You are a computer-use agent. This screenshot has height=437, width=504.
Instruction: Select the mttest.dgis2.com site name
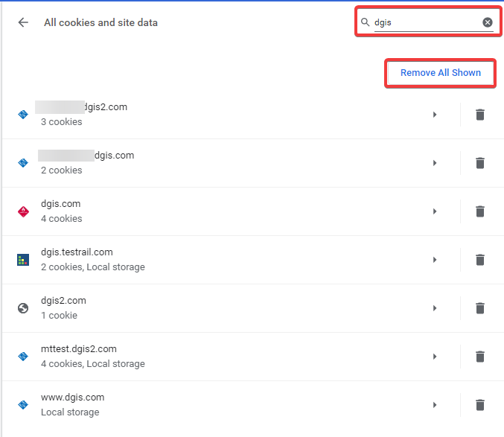(78, 349)
